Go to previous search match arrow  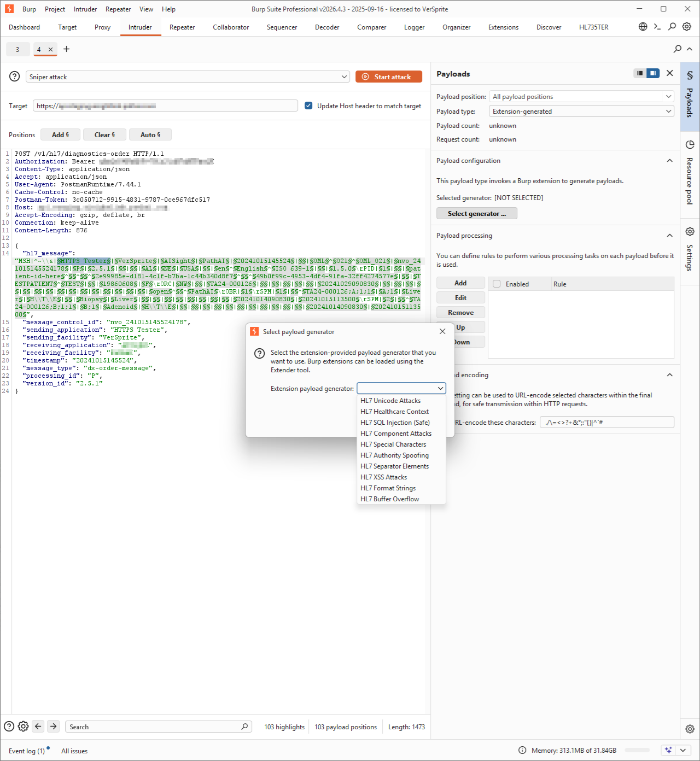coord(38,727)
